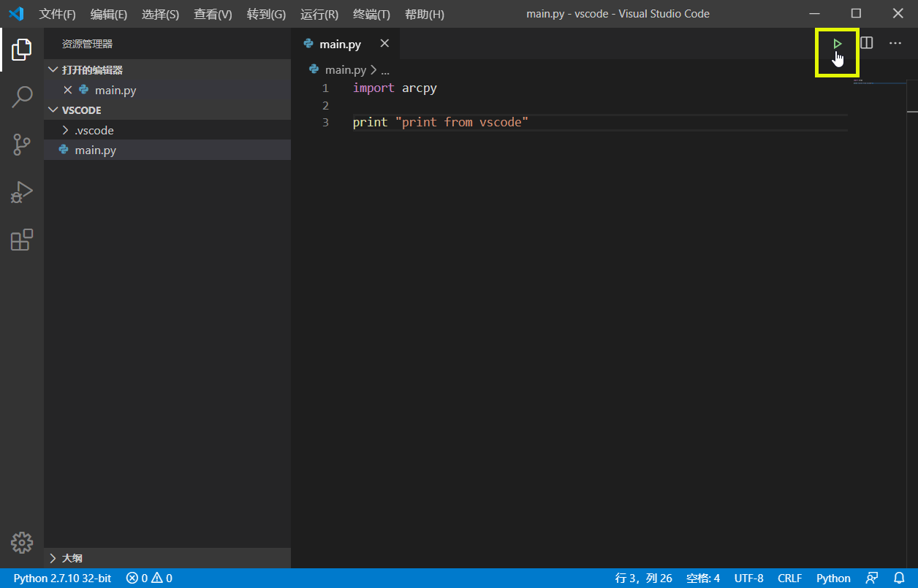Select main.py in the explorer tree

tap(167, 150)
